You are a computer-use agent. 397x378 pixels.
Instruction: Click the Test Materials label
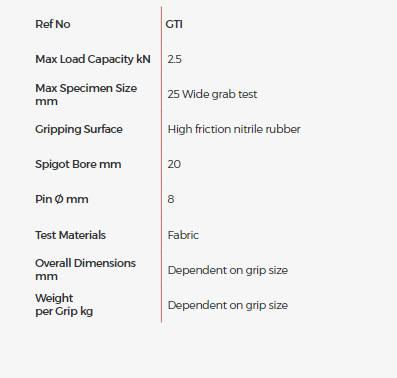(71, 235)
